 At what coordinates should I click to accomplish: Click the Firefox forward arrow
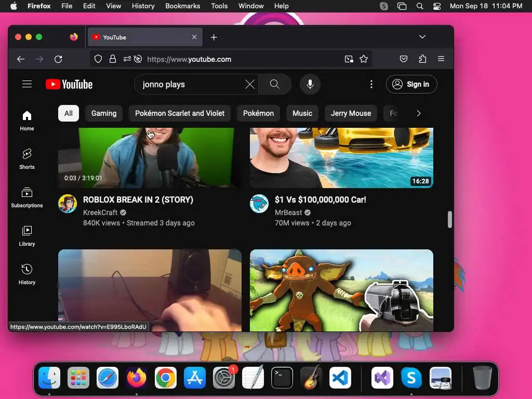tap(39, 59)
